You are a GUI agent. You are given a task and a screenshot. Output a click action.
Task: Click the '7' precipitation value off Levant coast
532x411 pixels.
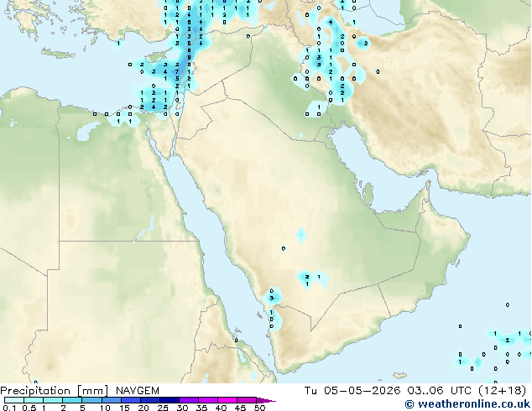(177, 71)
